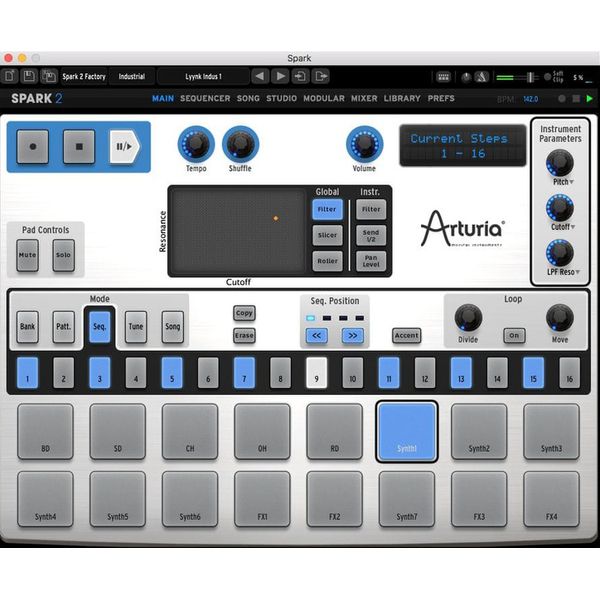Click the BPM value 142.0

(531, 99)
